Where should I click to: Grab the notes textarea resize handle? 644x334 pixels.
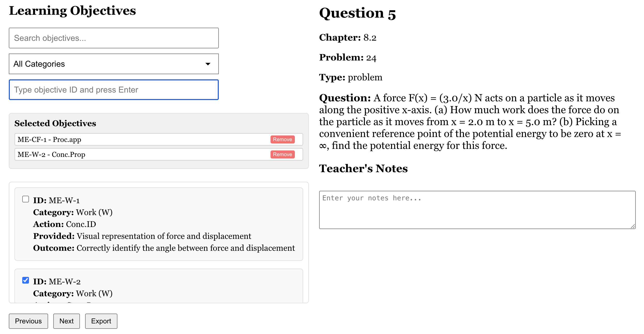(633, 226)
